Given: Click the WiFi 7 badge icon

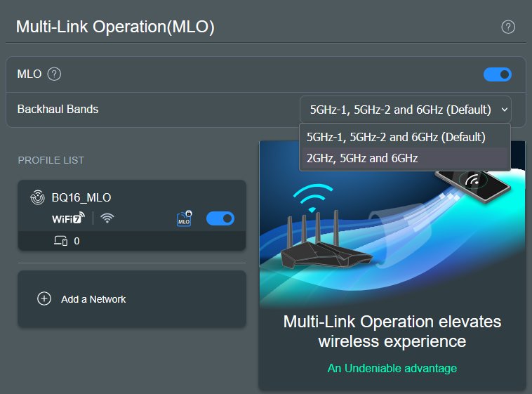Looking at the screenshot, I should click(69, 218).
